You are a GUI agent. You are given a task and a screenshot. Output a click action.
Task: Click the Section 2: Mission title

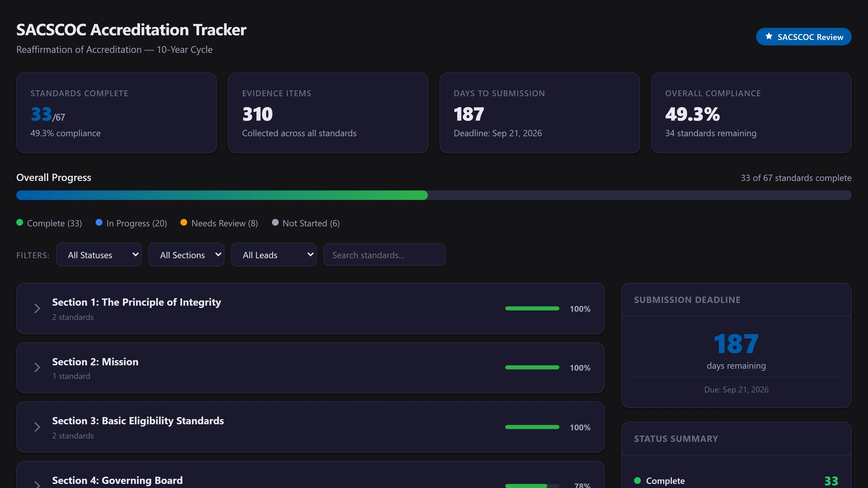tap(95, 362)
